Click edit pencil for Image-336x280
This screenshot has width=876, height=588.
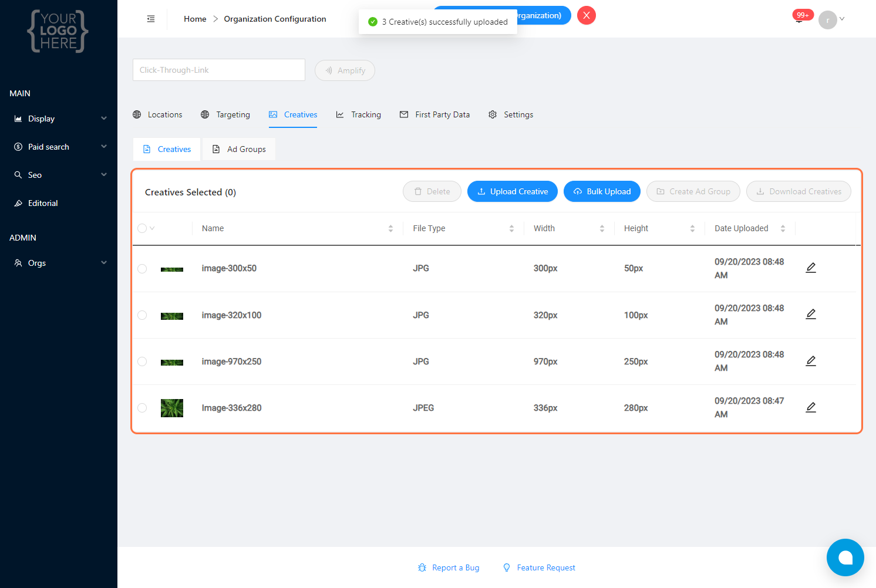(x=811, y=407)
